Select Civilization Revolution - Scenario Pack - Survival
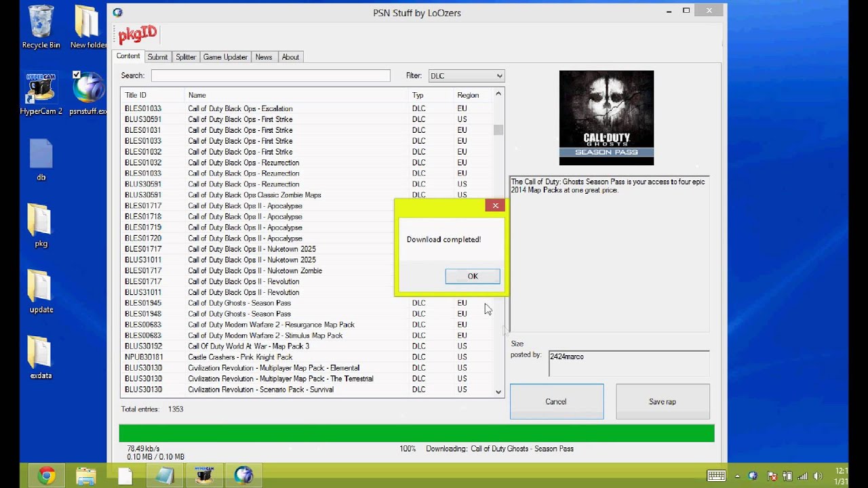 coord(307,390)
